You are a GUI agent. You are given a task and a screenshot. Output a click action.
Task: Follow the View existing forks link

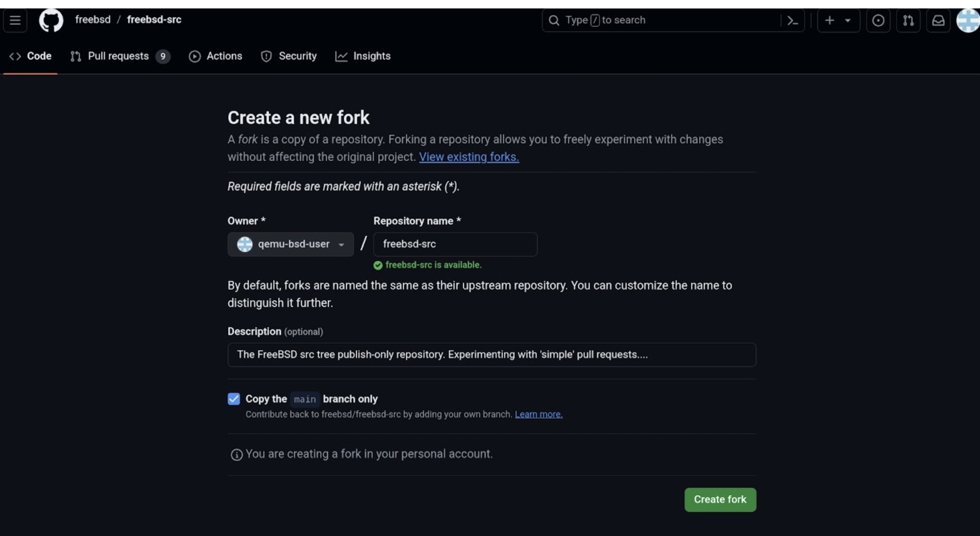(469, 157)
